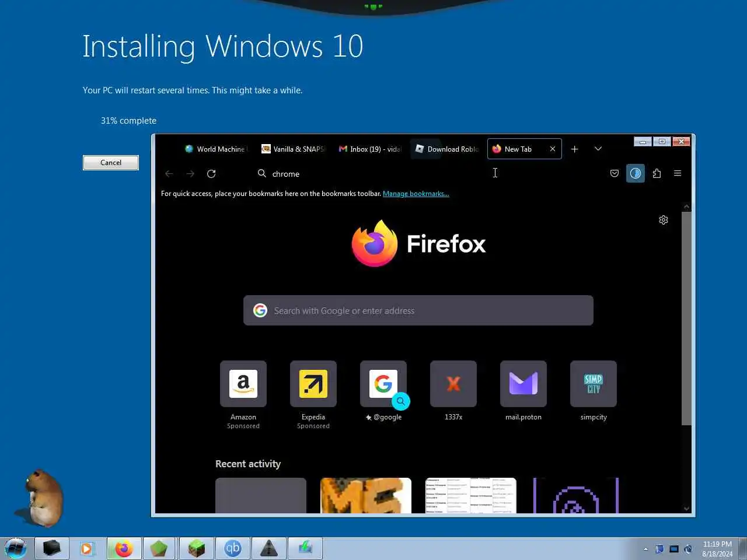747x560 pixels.
Task: Reload the current page
Action: pos(211,174)
